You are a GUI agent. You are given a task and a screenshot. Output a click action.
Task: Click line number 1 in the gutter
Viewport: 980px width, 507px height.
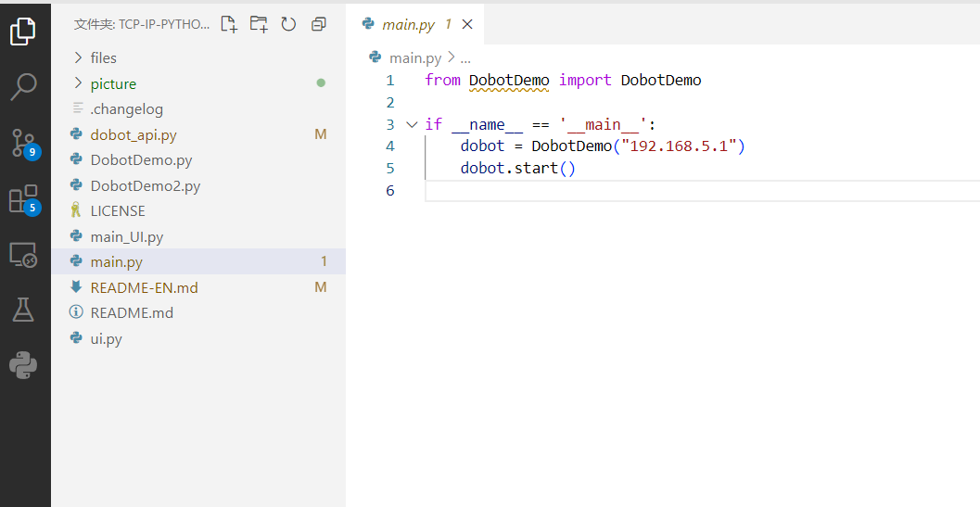click(x=390, y=81)
